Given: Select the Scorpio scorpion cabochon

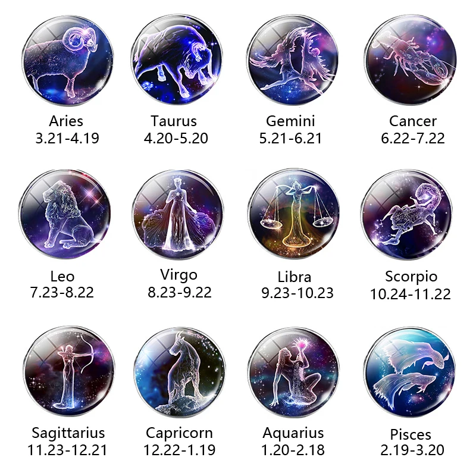Looking at the screenshot, I should coord(407,214).
